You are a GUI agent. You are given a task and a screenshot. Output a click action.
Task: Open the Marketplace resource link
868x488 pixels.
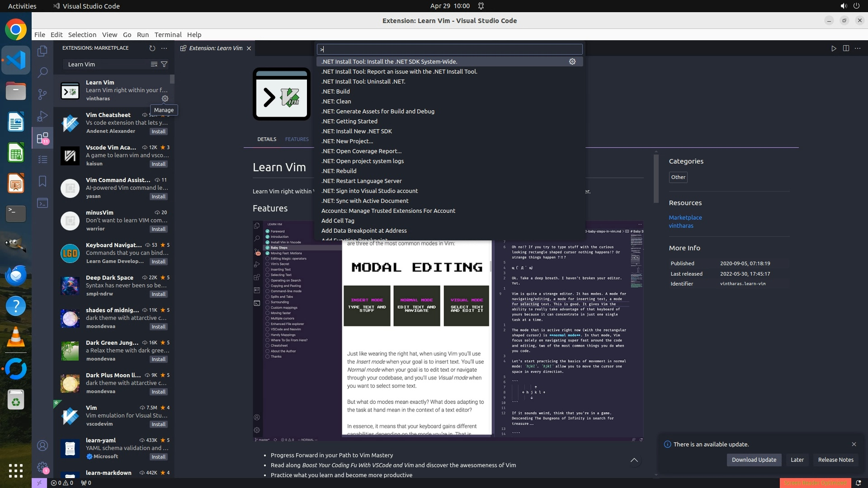tap(685, 217)
